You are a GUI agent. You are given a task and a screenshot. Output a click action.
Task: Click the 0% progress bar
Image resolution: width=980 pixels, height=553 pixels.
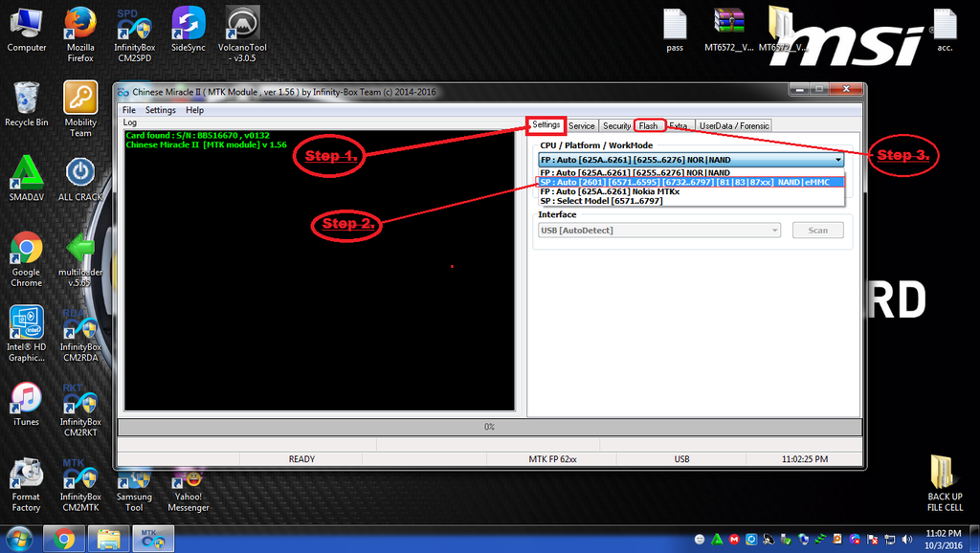[489, 427]
